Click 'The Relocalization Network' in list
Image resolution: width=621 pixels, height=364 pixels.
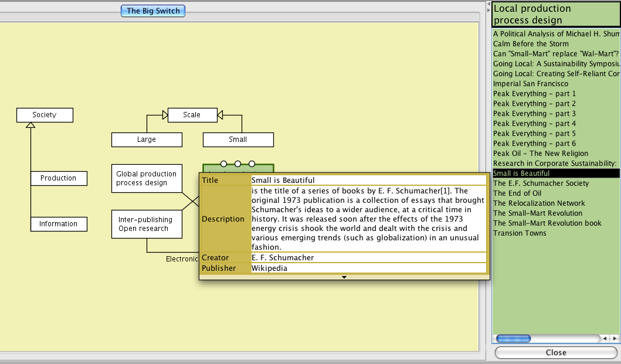click(539, 203)
